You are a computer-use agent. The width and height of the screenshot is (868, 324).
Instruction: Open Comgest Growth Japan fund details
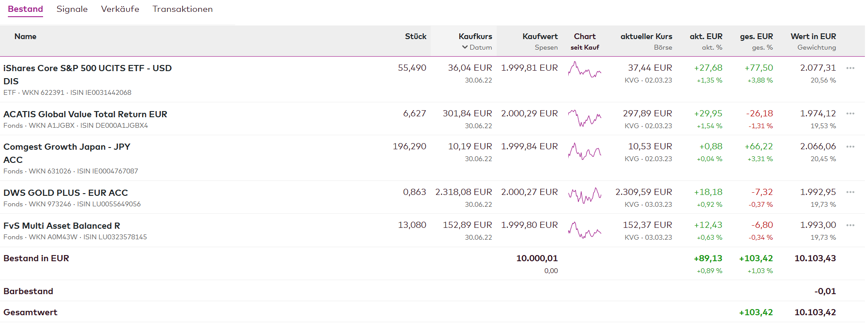pos(67,147)
